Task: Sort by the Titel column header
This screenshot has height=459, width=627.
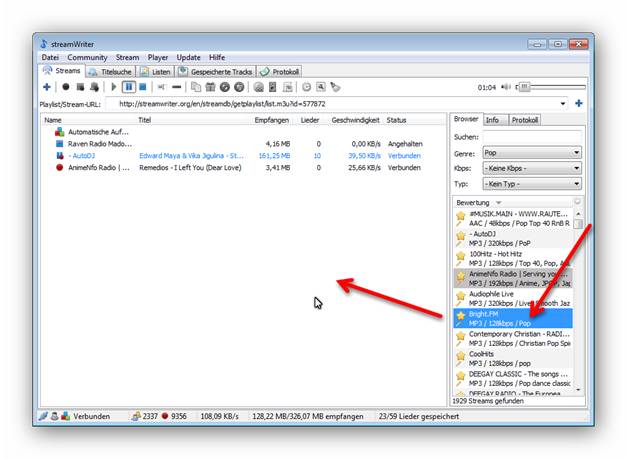Action: [x=144, y=120]
